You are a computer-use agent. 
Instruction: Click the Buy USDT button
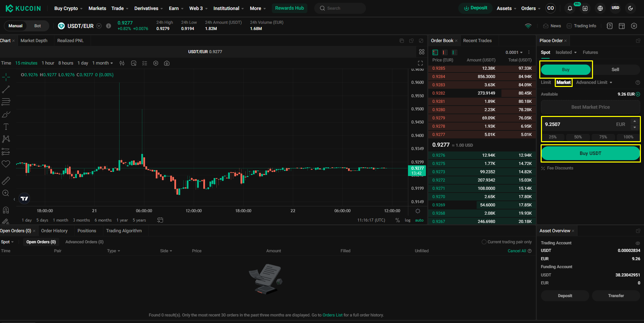click(x=590, y=153)
